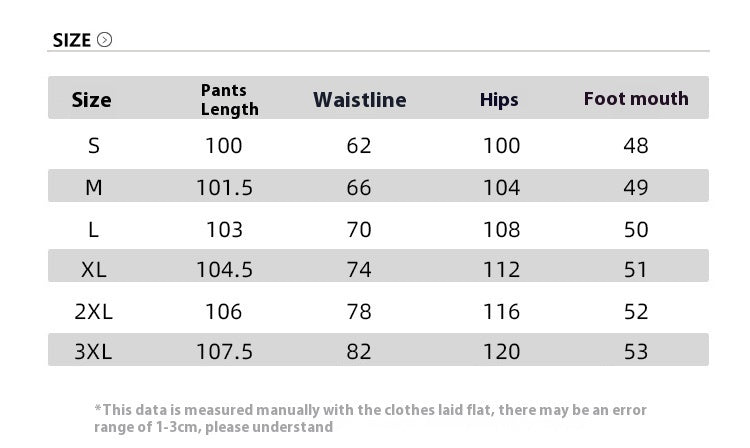Screen dimensions: 750x448
Task: Click the "Pants Length" column header
Action: [229, 100]
